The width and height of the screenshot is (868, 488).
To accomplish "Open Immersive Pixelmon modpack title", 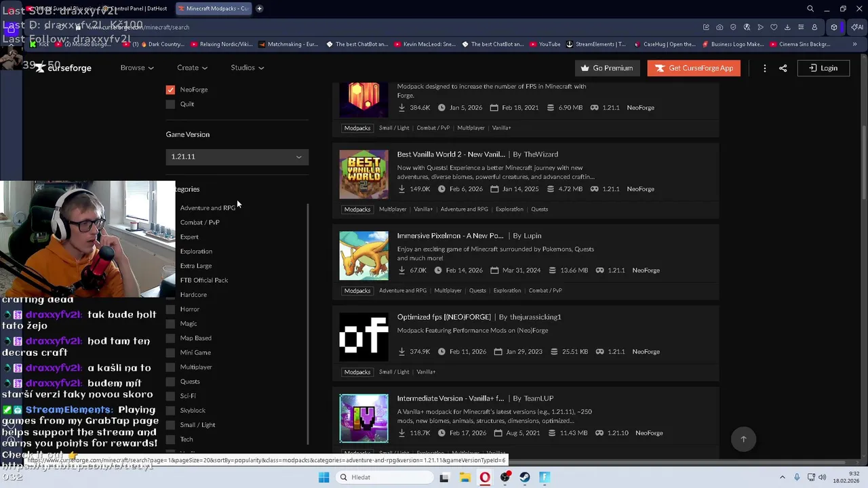I will tap(450, 236).
